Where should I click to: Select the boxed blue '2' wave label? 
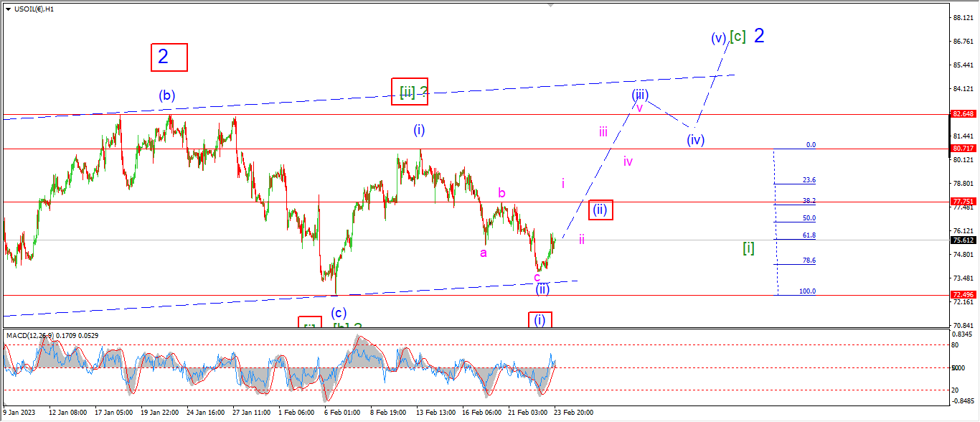[x=169, y=57]
